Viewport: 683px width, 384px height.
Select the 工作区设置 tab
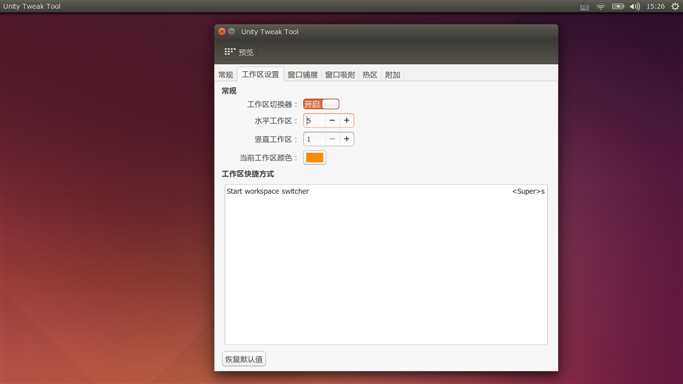[x=260, y=74]
